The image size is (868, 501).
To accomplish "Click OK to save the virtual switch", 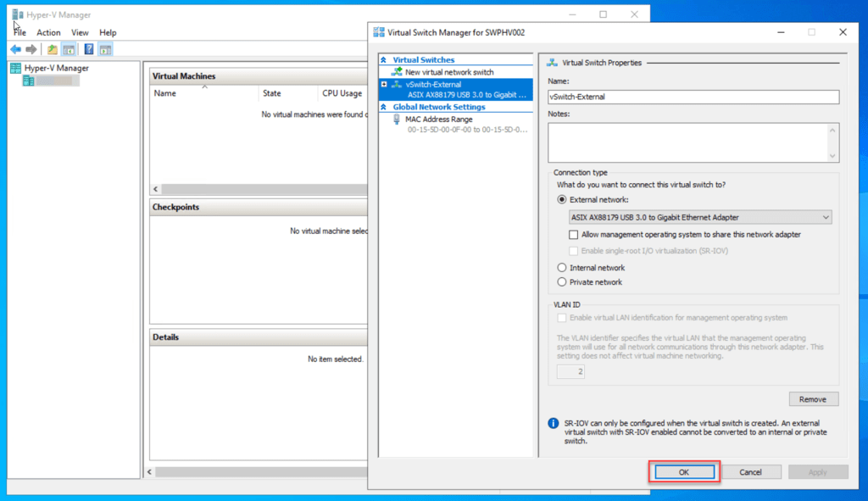I will (684, 472).
